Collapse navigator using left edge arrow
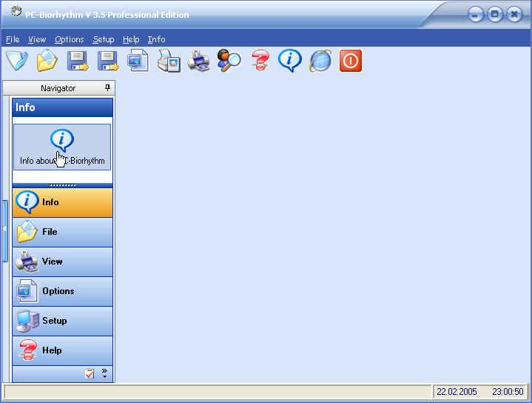Viewport: 532px width, 403px height. click(x=4, y=231)
